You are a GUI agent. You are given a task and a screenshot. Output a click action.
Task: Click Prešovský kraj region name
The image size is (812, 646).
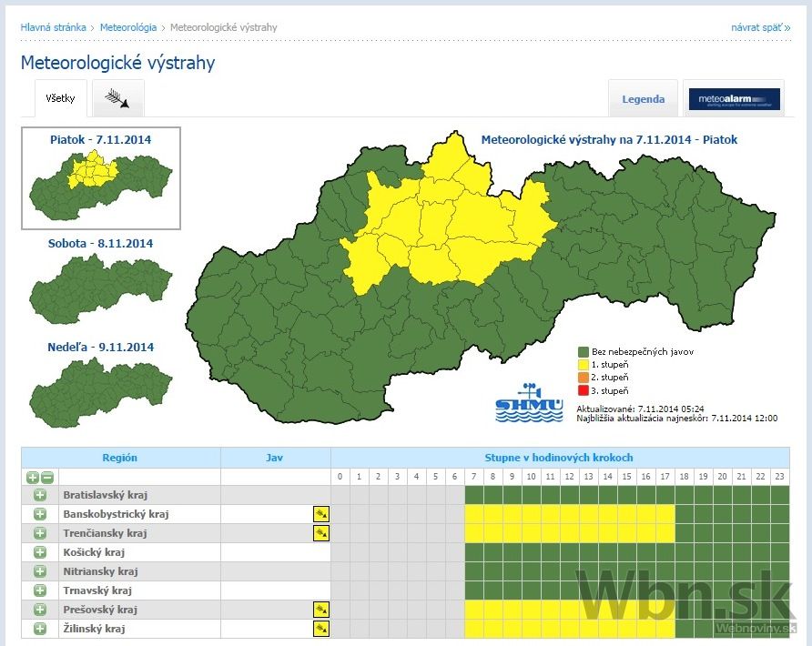coord(100,610)
